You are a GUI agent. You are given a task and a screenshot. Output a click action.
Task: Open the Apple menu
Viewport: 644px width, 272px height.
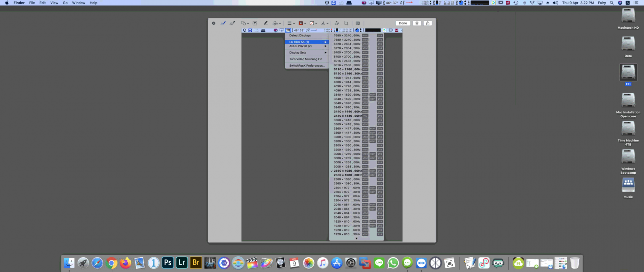tap(7, 3)
